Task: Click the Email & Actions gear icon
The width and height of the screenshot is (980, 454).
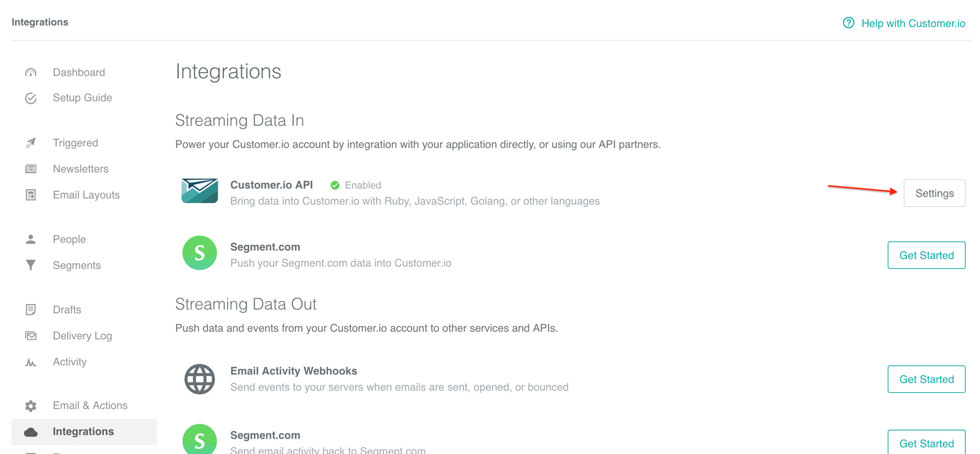Action: pyautogui.click(x=31, y=406)
